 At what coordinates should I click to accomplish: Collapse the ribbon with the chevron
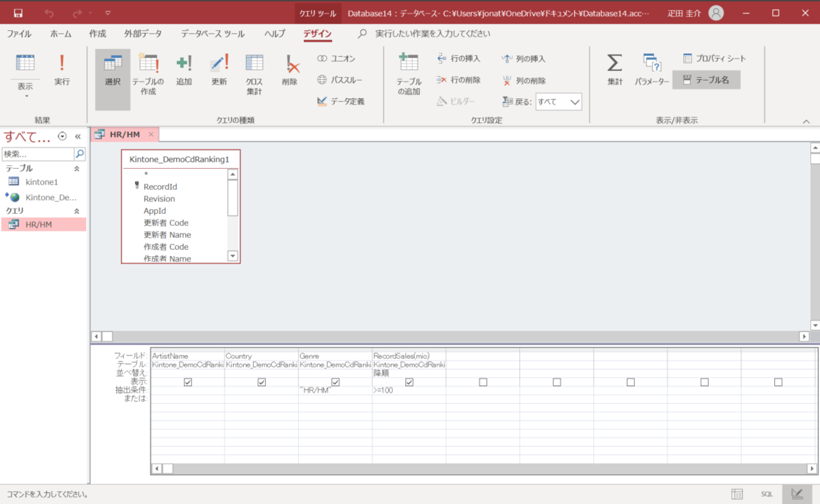806,122
